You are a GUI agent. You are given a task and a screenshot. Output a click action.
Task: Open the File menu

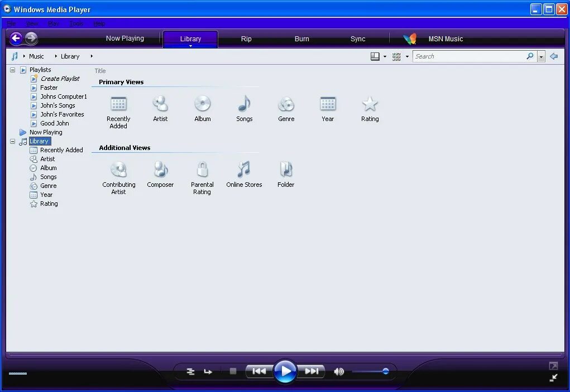coord(11,23)
